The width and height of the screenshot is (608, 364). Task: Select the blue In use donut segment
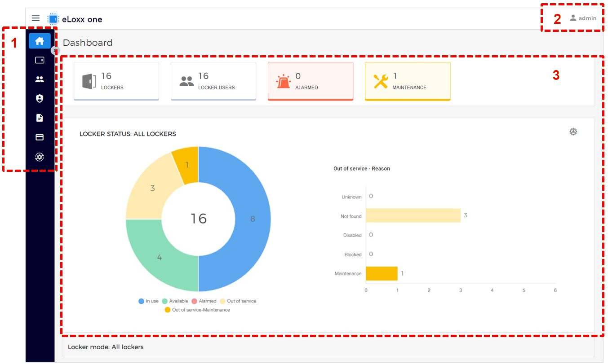click(253, 219)
